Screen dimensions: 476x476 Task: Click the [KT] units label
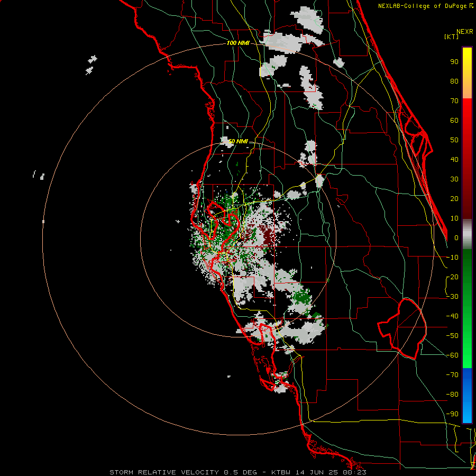[x=452, y=36]
